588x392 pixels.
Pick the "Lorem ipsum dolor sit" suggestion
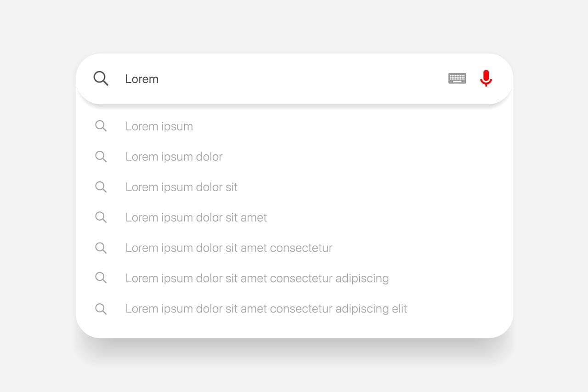[x=181, y=187]
